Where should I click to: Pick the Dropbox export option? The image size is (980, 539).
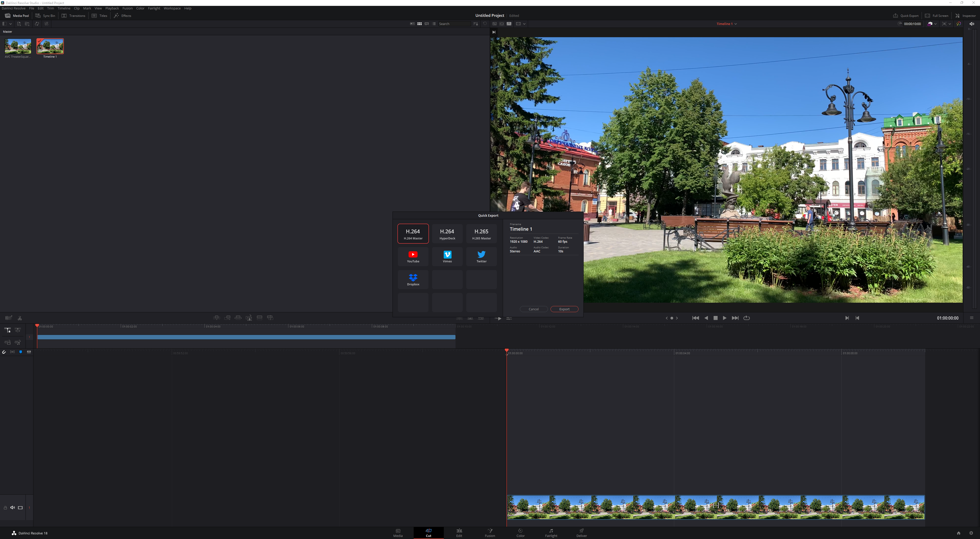(413, 279)
